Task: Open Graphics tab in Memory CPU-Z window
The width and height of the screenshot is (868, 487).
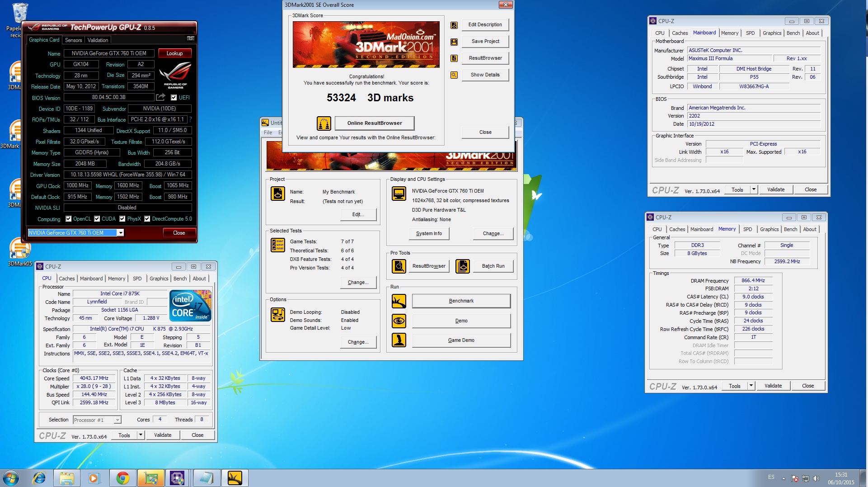Action: click(x=769, y=229)
